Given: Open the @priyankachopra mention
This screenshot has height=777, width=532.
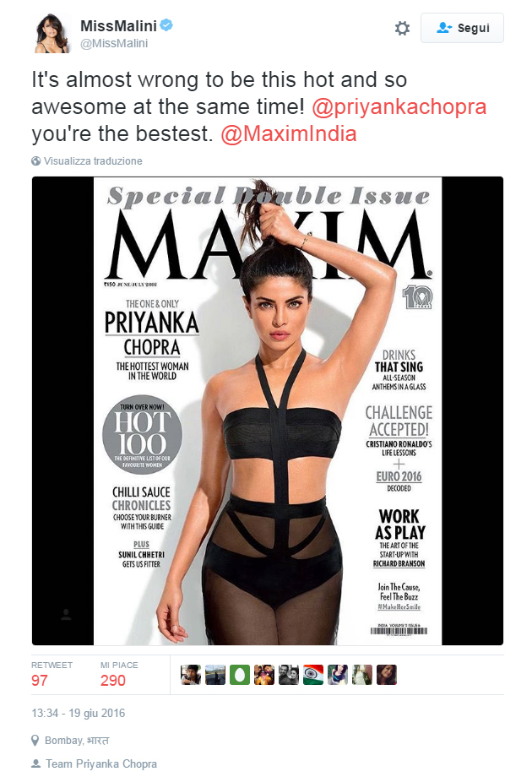Looking at the screenshot, I should pos(399,106).
